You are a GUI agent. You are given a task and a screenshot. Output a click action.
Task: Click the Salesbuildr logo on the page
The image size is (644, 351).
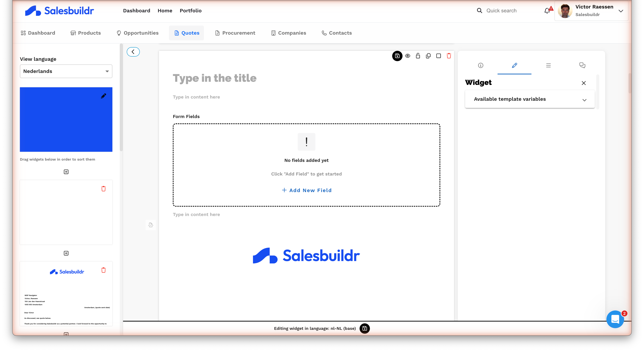(x=306, y=255)
